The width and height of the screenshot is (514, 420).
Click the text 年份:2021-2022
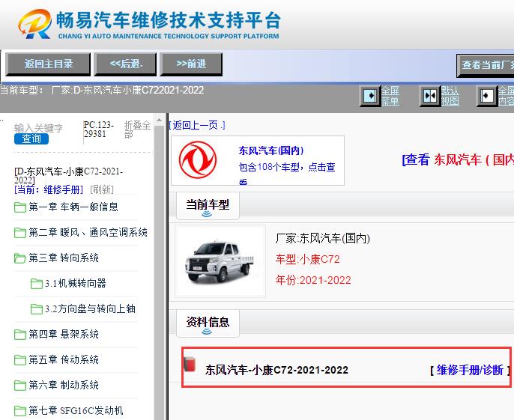coord(313,280)
